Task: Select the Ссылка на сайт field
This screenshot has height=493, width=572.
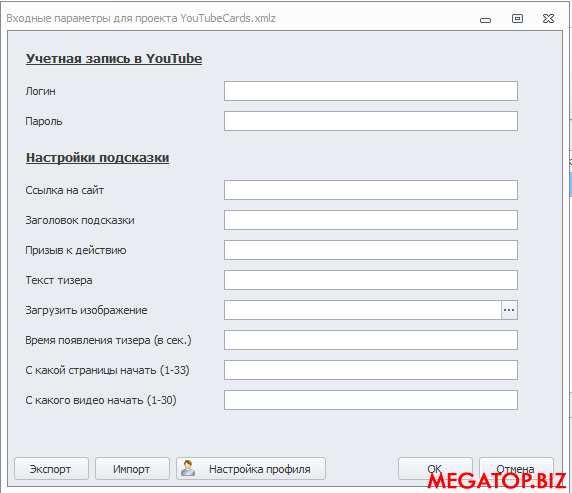Action: (x=371, y=190)
